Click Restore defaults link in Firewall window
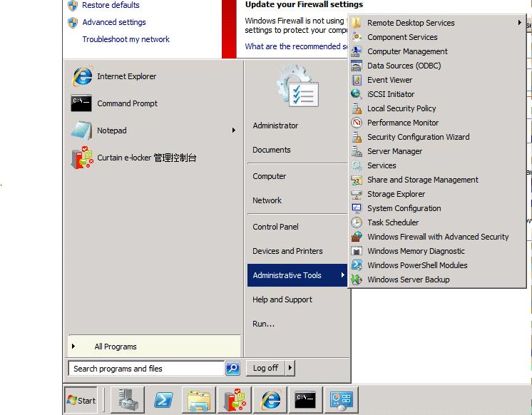This screenshot has height=415, width=532. point(111,5)
